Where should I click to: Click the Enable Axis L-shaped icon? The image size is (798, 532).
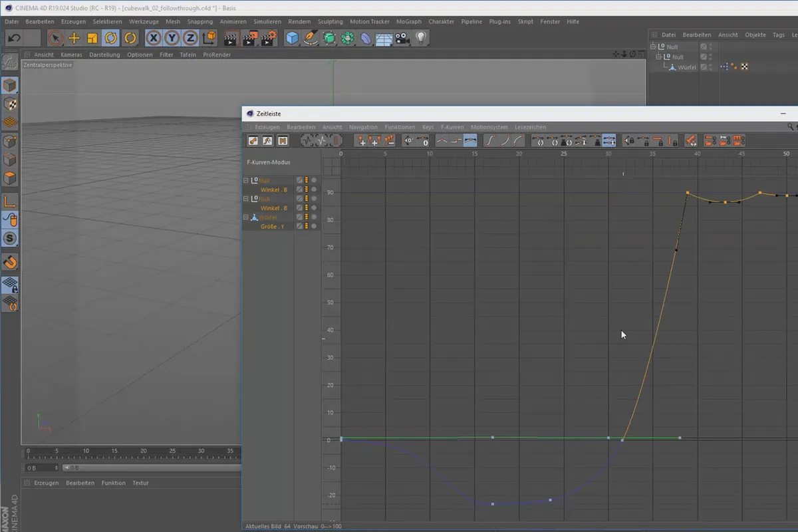coord(10,201)
